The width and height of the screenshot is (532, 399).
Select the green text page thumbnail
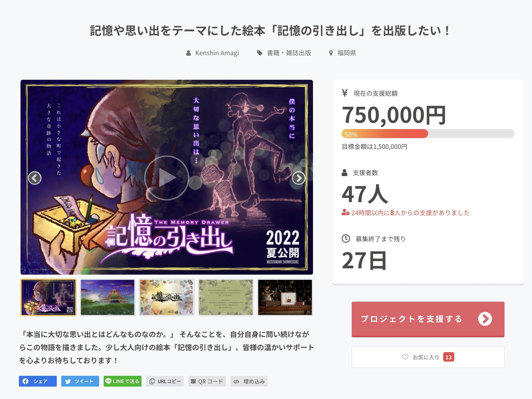point(226,297)
